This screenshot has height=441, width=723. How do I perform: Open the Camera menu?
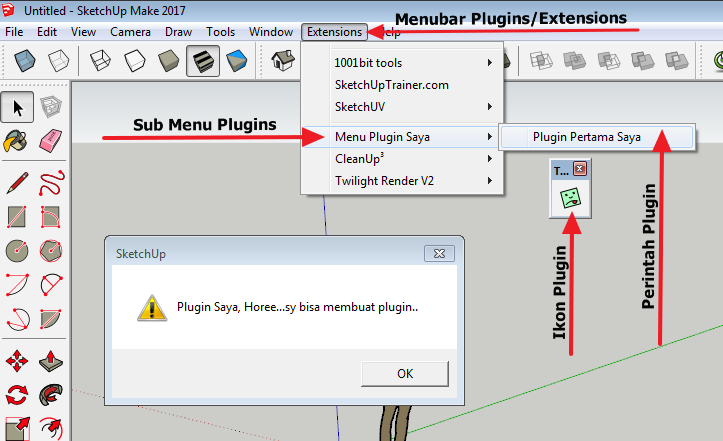point(130,32)
